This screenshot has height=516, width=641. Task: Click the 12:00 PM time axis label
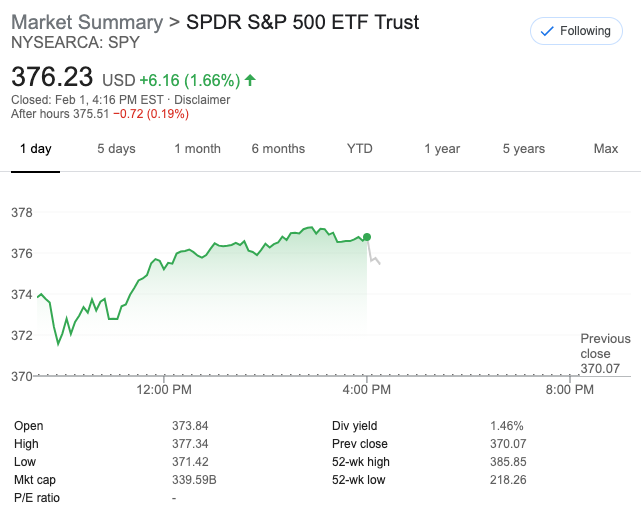pyautogui.click(x=164, y=390)
